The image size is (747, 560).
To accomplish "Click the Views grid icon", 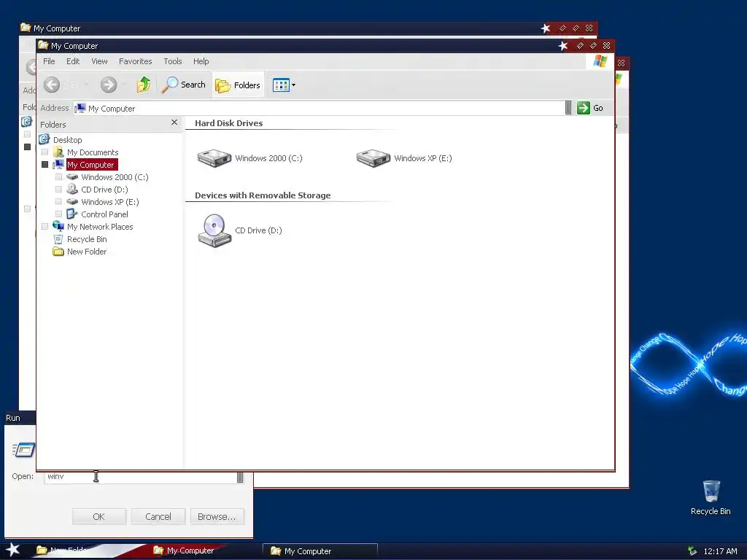I will pyautogui.click(x=281, y=85).
